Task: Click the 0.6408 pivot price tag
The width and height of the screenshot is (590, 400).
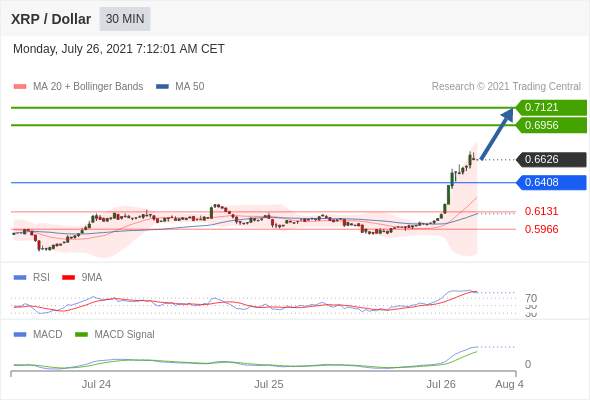Action: (x=551, y=183)
